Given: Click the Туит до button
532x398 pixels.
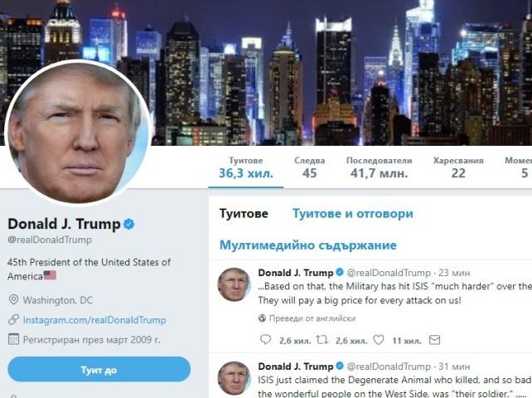Looking at the screenshot, I should [99, 370].
